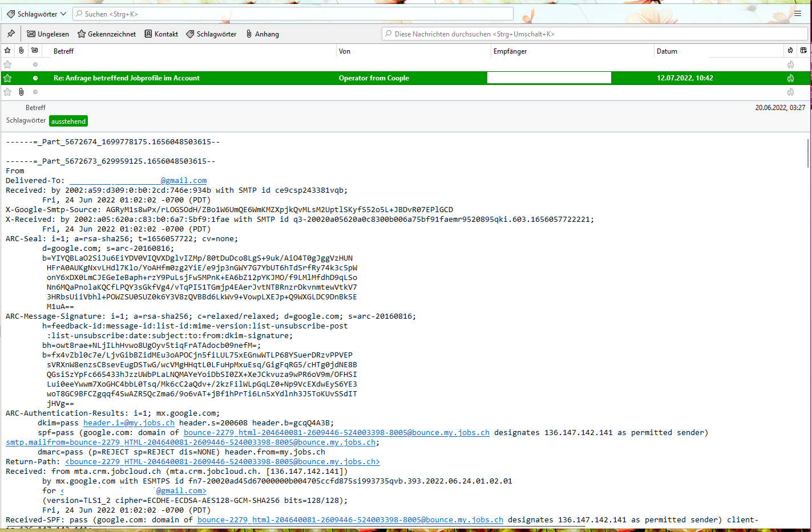The height and width of the screenshot is (532, 812).
Task: Click the paperclip on the third message row
Action: coord(21,92)
